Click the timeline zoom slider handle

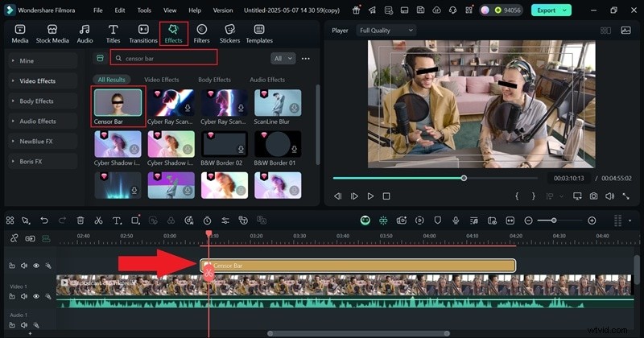[554, 221]
